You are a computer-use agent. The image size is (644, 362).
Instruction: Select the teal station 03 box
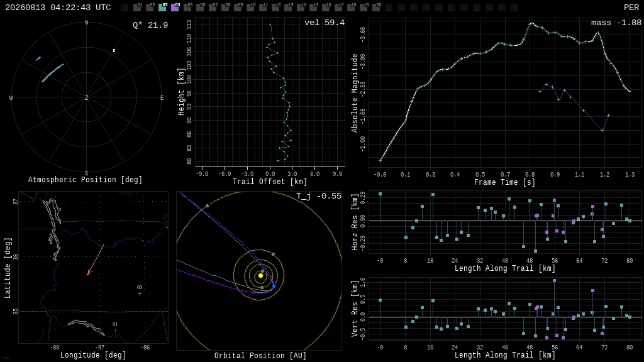click(x=163, y=8)
